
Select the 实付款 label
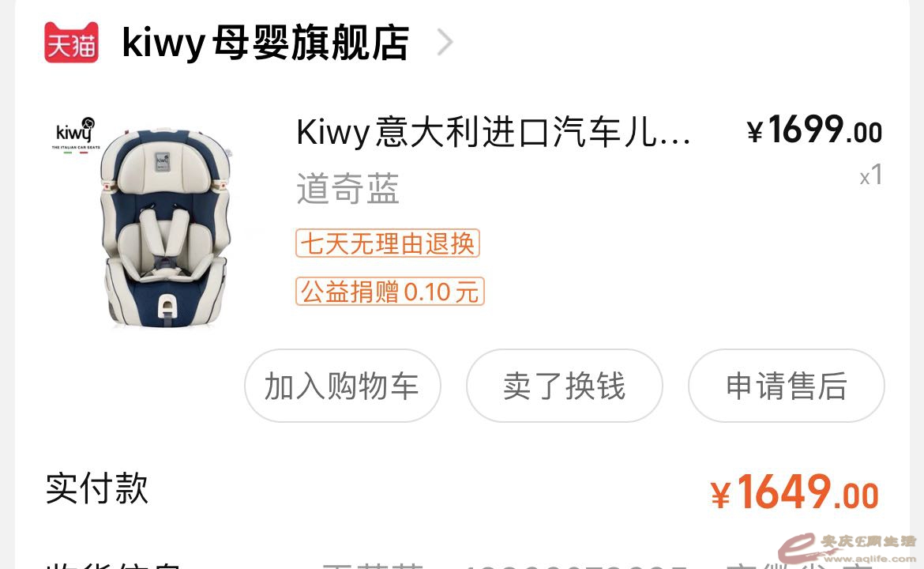click(x=97, y=489)
